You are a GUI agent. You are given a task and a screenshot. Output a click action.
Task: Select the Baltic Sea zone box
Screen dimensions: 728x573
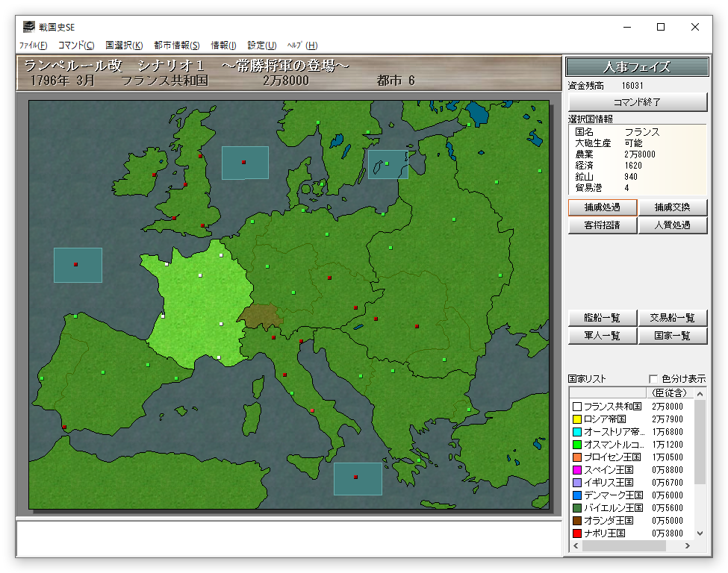388,164
